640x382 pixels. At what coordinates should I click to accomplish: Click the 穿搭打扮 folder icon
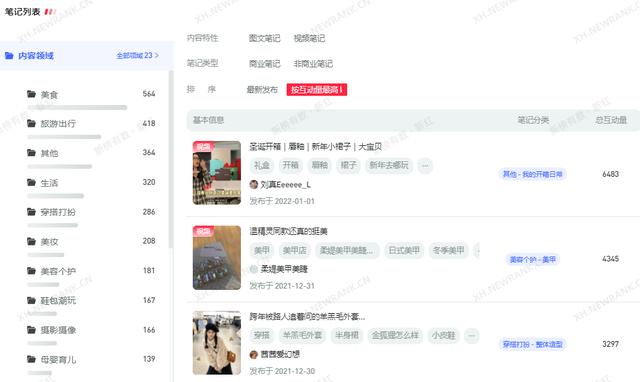31,211
